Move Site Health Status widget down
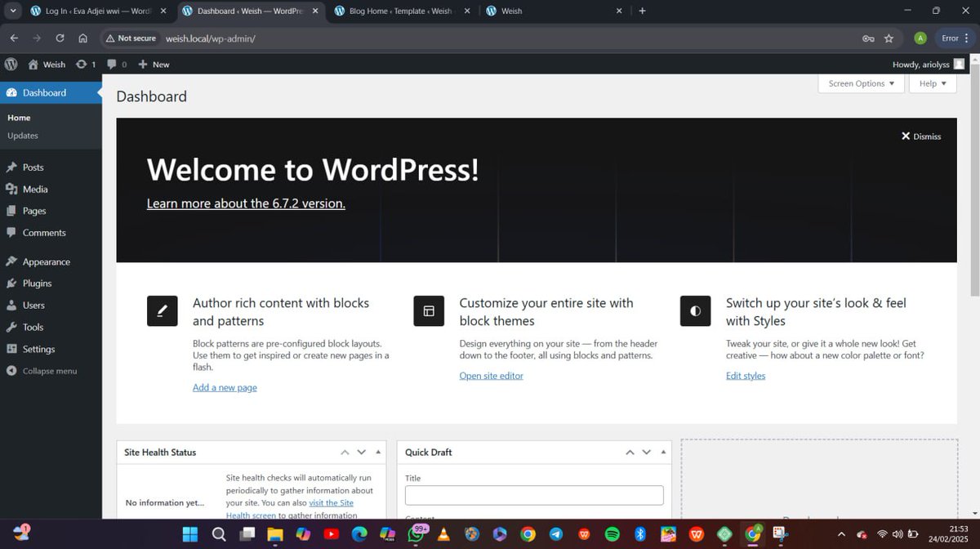 362,452
